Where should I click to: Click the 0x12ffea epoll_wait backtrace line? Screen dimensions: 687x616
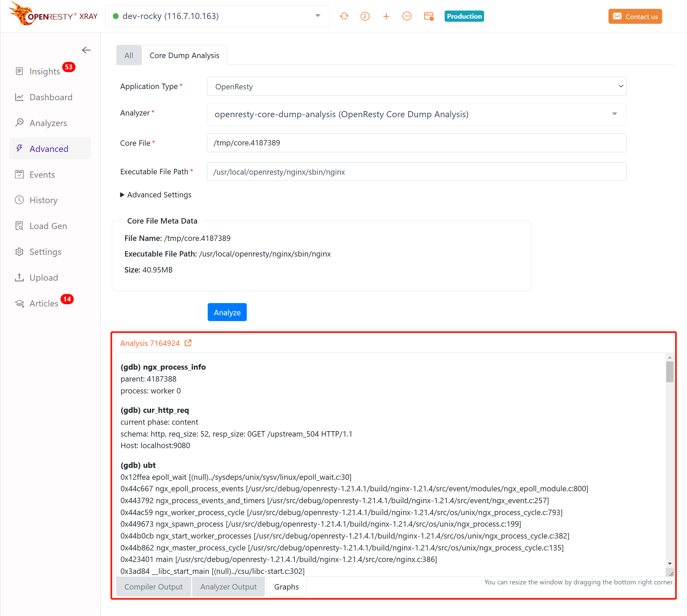(x=236, y=477)
